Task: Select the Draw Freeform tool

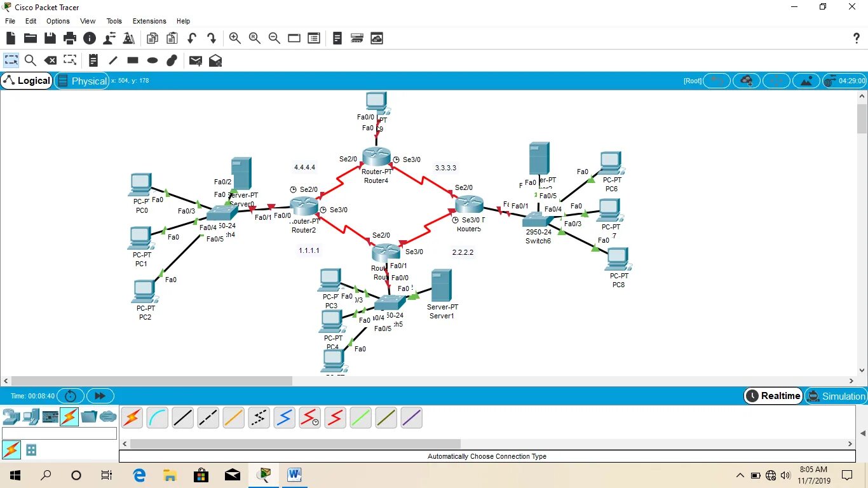Action: pos(172,60)
